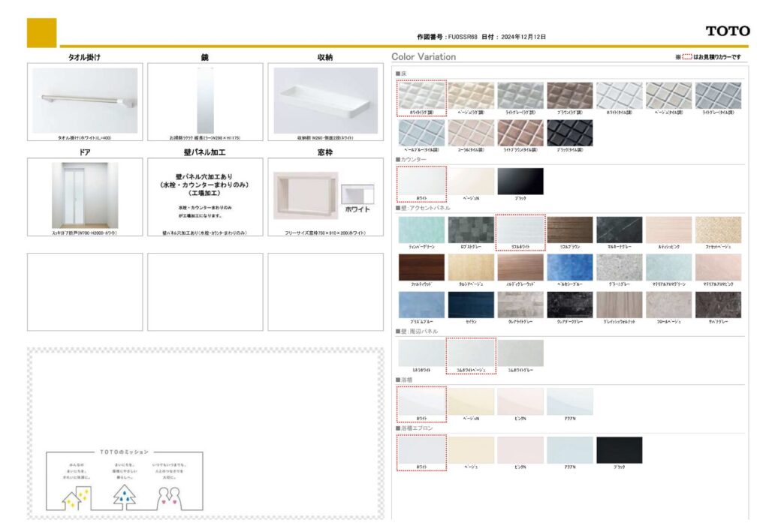Select the beige ベージュN bathtub swatch

[471, 401]
